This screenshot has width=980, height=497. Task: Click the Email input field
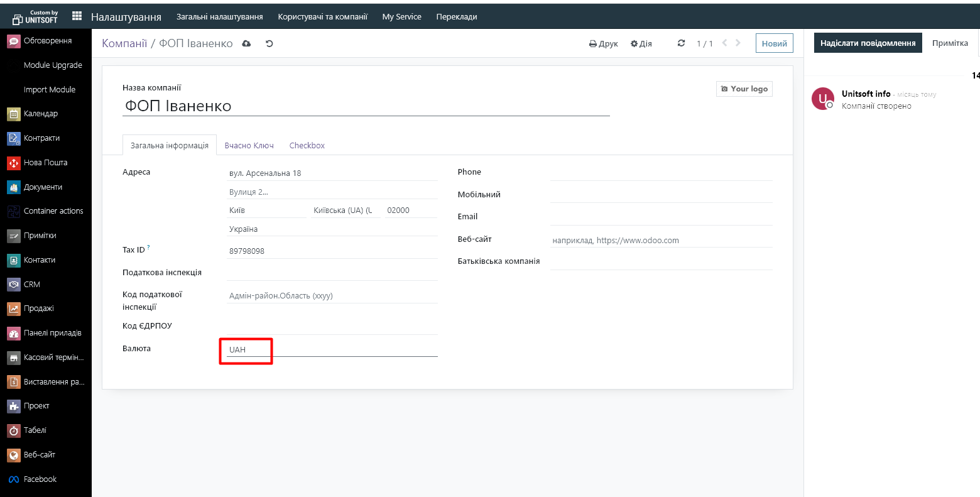tap(661, 217)
